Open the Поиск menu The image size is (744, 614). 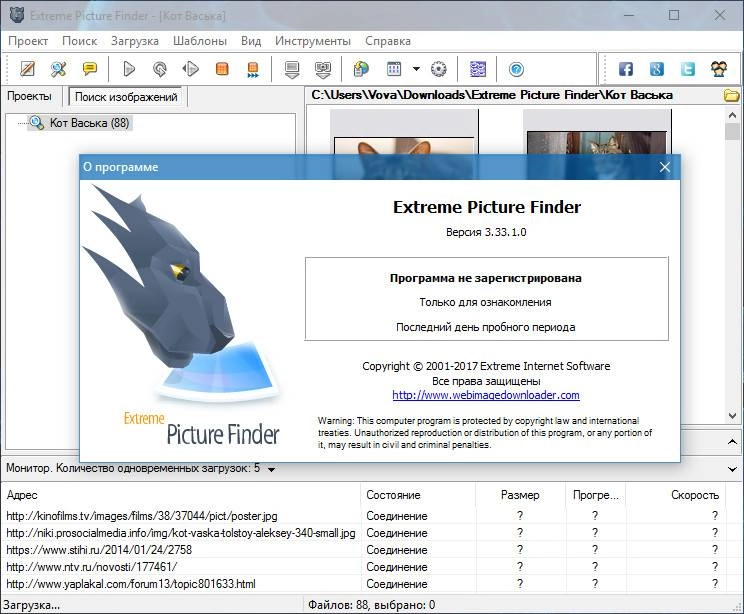click(x=80, y=41)
